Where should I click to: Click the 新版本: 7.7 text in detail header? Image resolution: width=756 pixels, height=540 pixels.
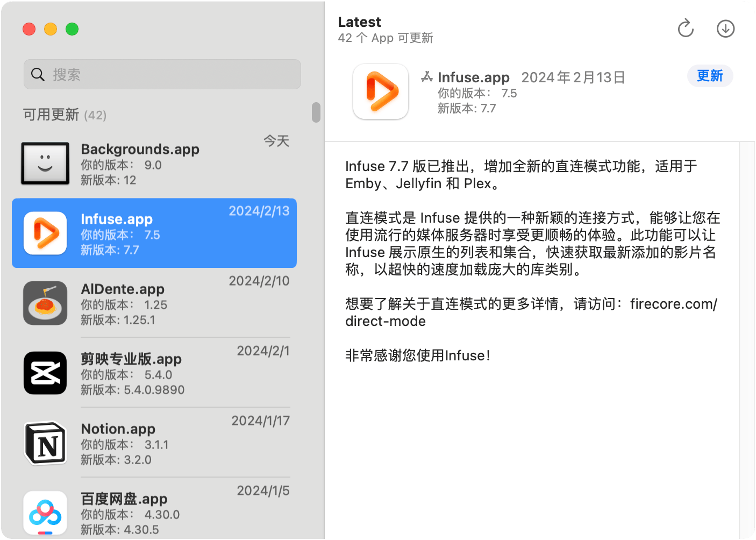coord(467,109)
